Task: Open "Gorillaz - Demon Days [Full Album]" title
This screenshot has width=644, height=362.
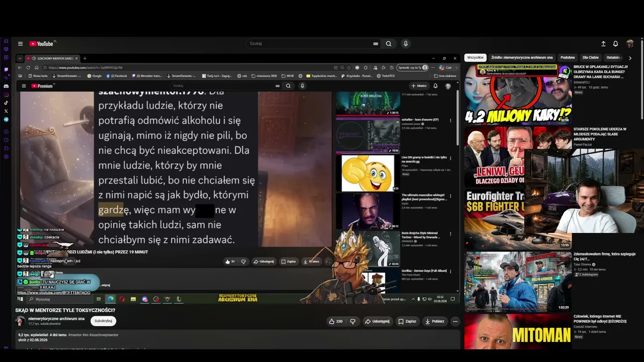Action: click(424, 270)
